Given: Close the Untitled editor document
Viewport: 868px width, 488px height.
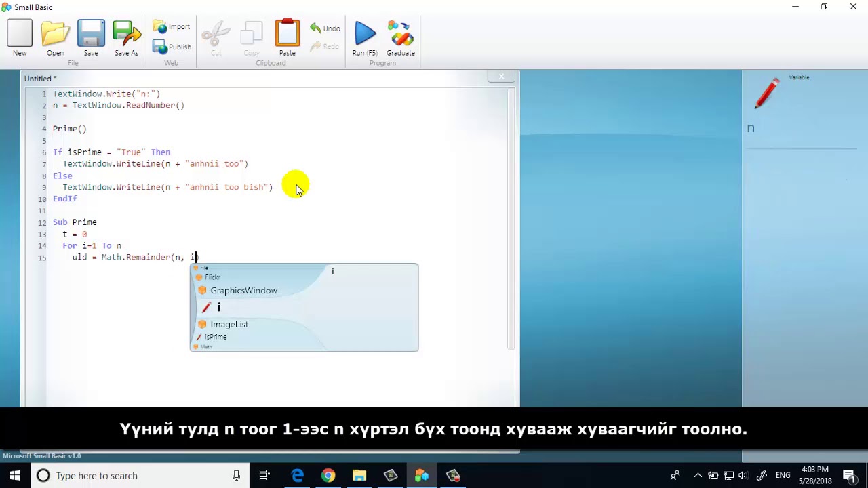Looking at the screenshot, I should 501,77.
